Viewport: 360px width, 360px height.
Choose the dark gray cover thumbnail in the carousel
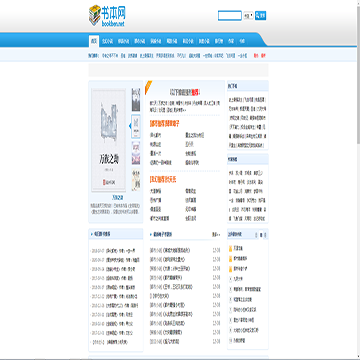(x=136, y=100)
